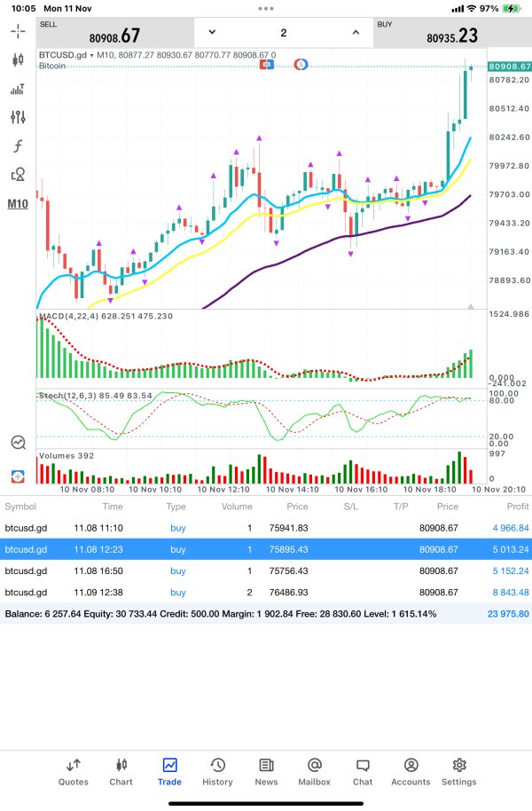The image size is (532, 811).
Task: Open chart settings sliders icon
Action: click(x=18, y=117)
